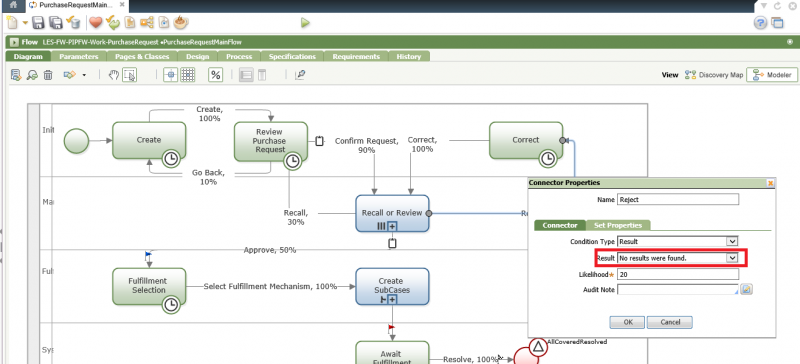Click the coffee cup icon
800x364 pixels.
coord(181,22)
